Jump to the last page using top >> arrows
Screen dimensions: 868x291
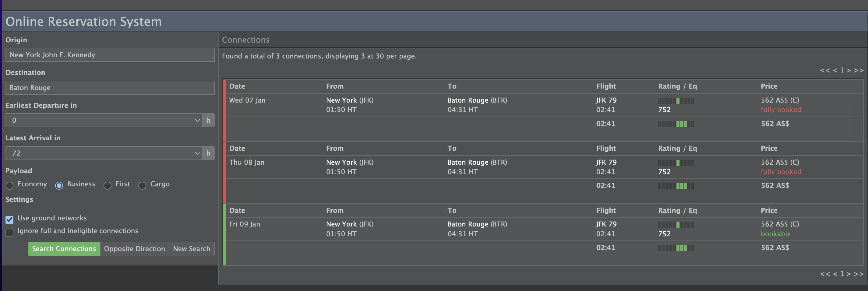tap(859, 70)
